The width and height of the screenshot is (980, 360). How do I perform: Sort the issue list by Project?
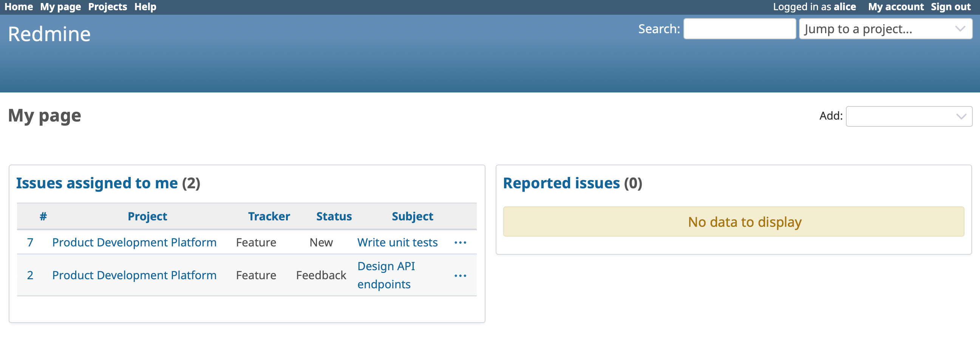click(147, 216)
